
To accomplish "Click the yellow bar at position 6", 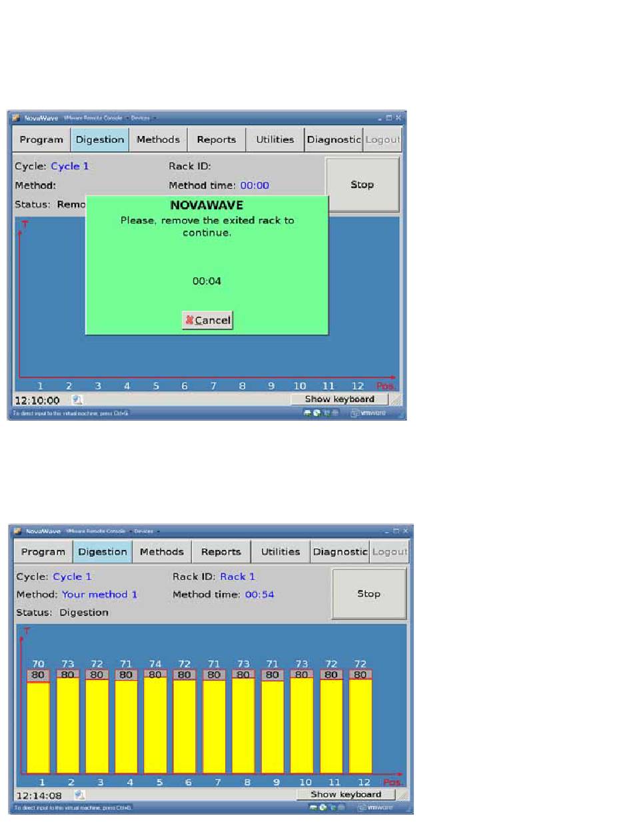I will 185,726.
